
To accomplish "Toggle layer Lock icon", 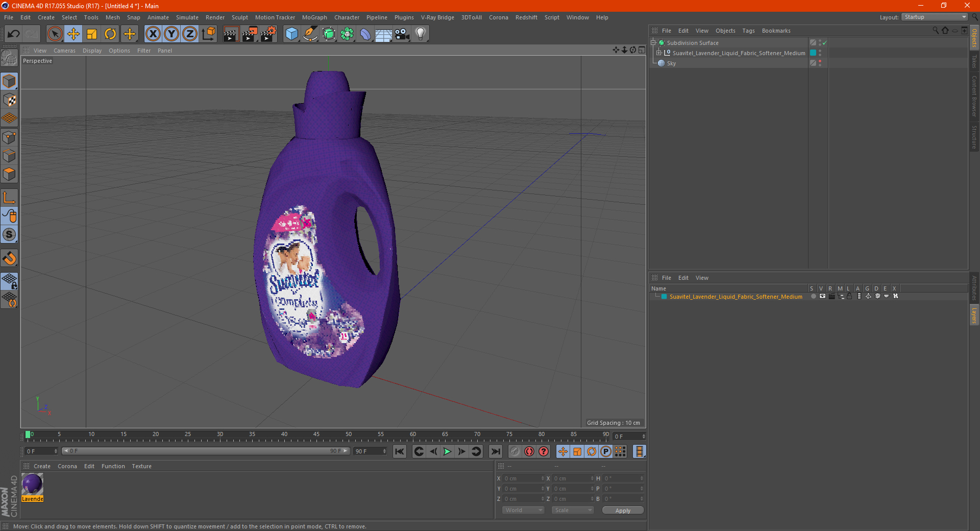I will click(849, 296).
